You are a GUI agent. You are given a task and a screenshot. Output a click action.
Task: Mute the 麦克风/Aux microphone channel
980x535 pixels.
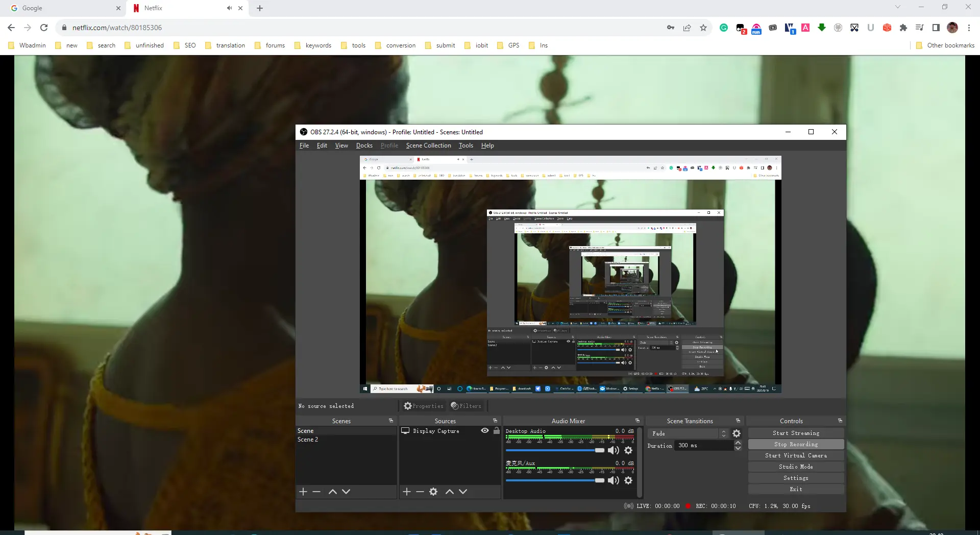[612, 480]
